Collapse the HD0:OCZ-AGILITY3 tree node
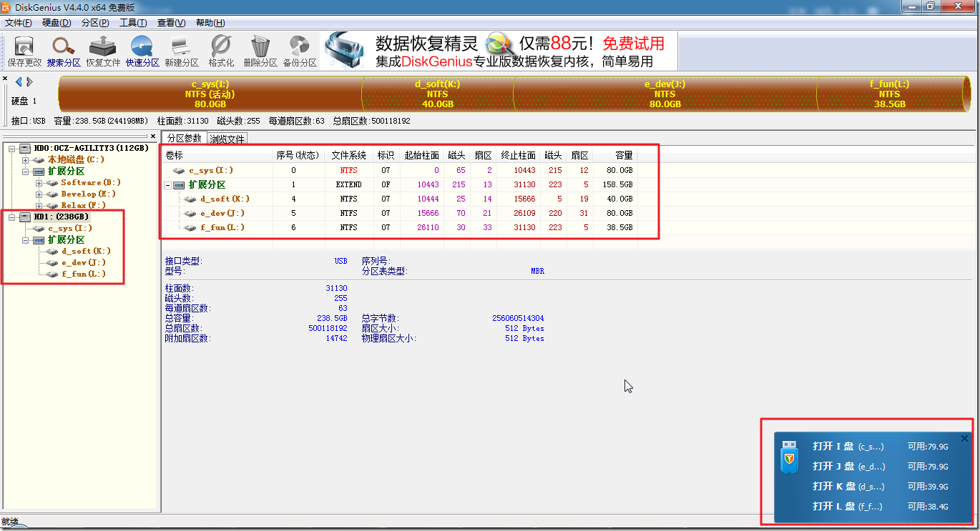 tap(12, 148)
